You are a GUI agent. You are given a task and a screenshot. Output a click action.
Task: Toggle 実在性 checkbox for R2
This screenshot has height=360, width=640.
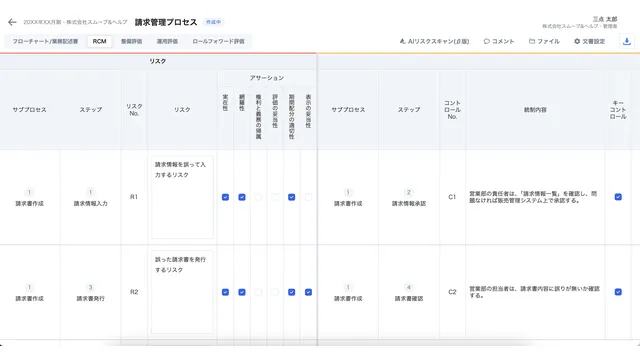click(x=225, y=292)
